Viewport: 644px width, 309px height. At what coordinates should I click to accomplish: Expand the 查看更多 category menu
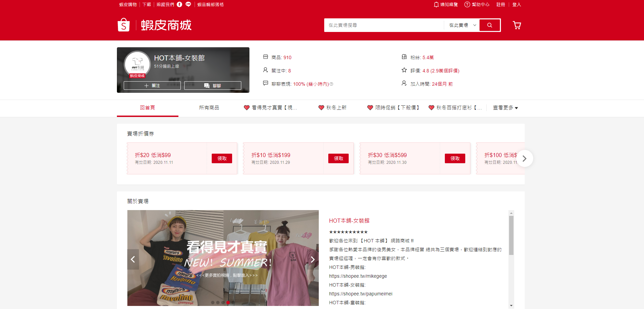(505, 108)
